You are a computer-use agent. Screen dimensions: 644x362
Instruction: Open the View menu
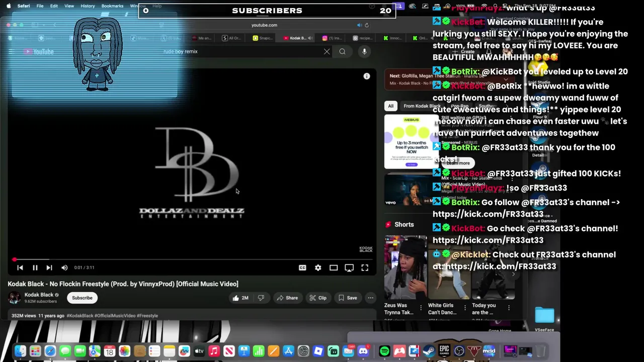click(x=69, y=6)
